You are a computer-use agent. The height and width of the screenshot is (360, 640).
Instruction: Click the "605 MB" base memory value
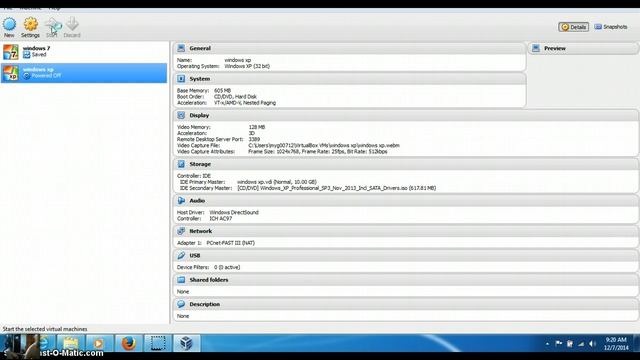pos(222,91)
